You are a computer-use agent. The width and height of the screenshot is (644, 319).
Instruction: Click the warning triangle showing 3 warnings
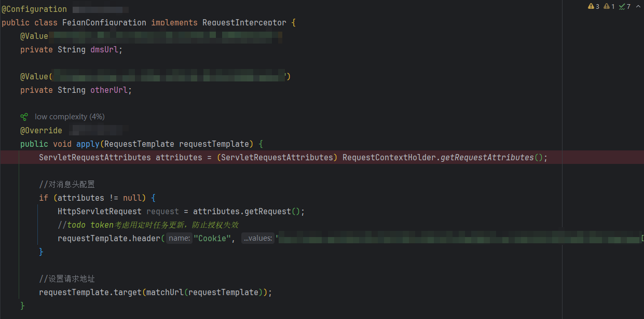click(x=591, y=6)
